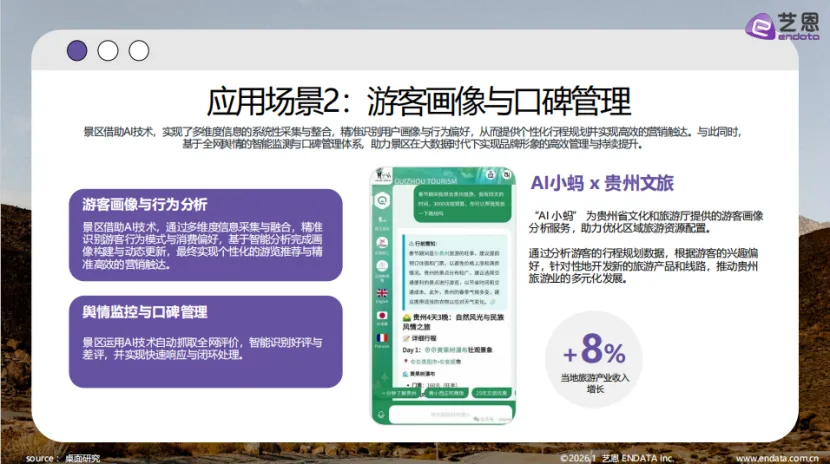
Task: Tap the rightmost icon in phone header
Action: point(507,175)
